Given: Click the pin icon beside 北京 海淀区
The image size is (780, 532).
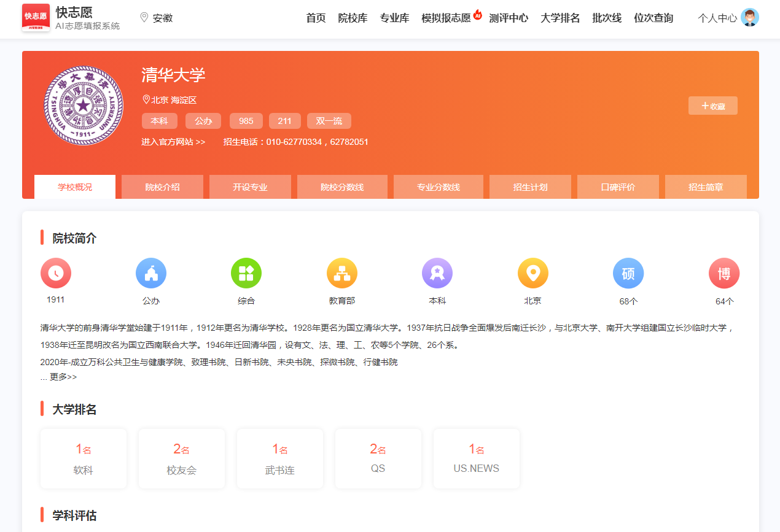Looking at the screenshot, I should point(146,99).
